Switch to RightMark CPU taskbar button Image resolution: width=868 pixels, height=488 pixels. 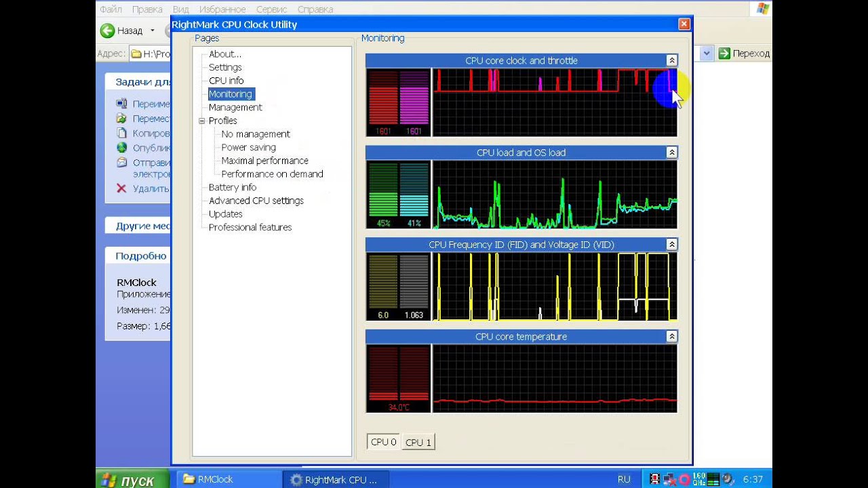tap(335, 479)
